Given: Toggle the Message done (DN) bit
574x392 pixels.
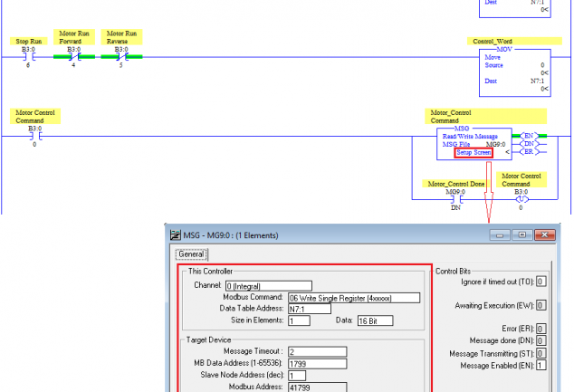Looking at the screenshot, I should coord(541,340).
